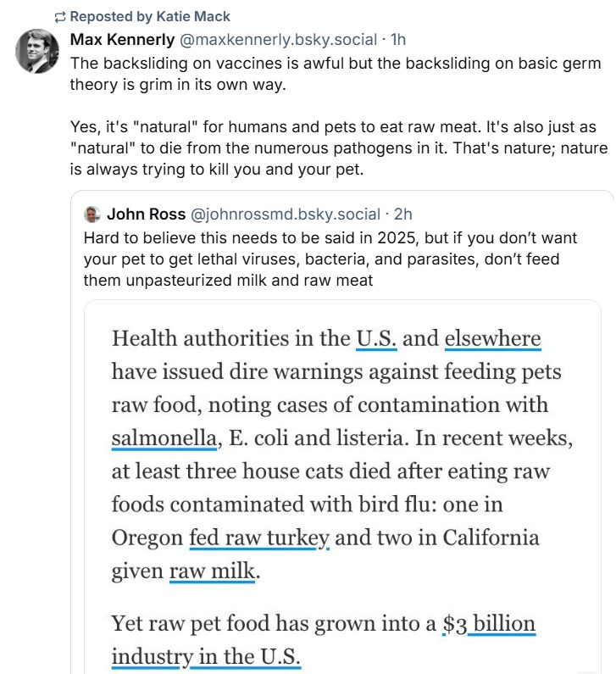
Task: Click the repost icon beside "Reposted by"
Action: coord(59,17)
